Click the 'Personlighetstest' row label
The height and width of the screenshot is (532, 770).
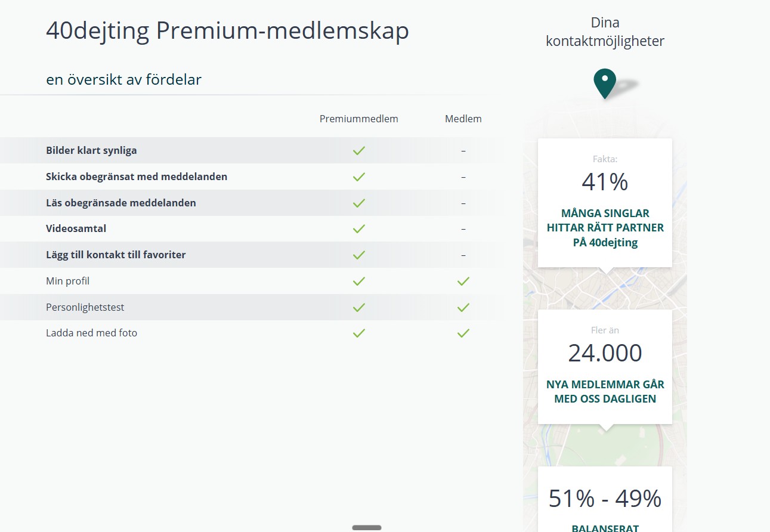85,307
